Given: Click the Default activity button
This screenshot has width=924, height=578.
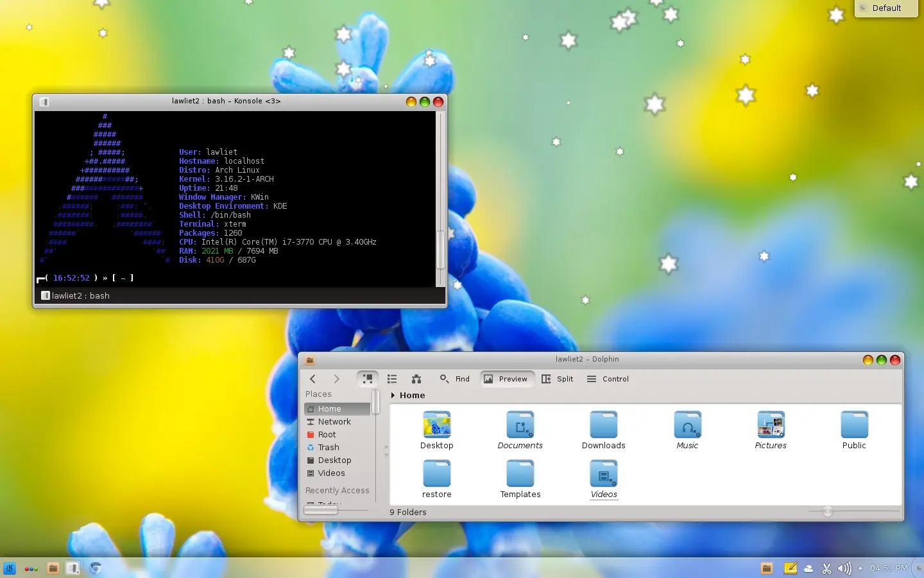Looking at the screenshot, I should 886,8.
